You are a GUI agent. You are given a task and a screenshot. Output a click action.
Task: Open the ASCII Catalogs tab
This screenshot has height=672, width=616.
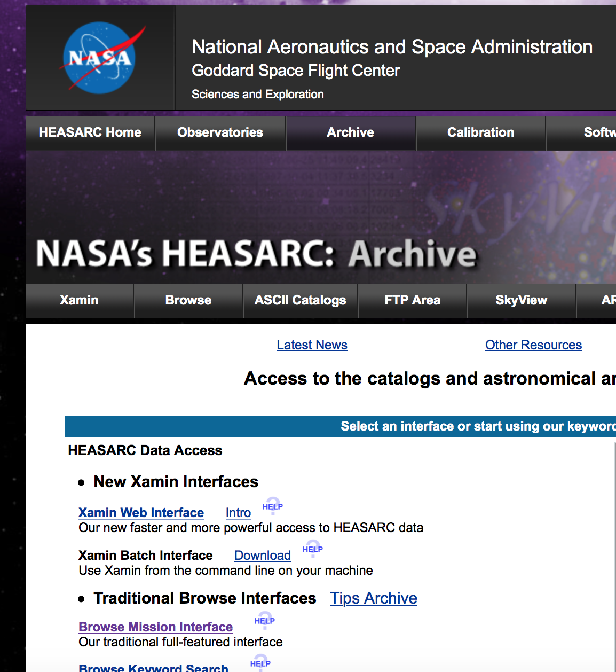[x=300, y=300]
